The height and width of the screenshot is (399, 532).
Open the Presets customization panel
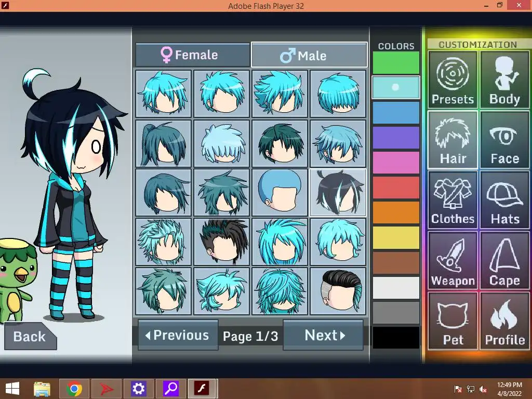pyautogui.click(x=453, y=79)
